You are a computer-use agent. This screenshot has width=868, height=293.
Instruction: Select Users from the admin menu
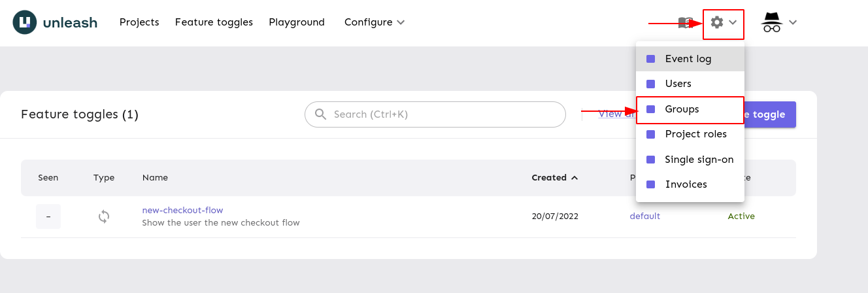[678, 84]
